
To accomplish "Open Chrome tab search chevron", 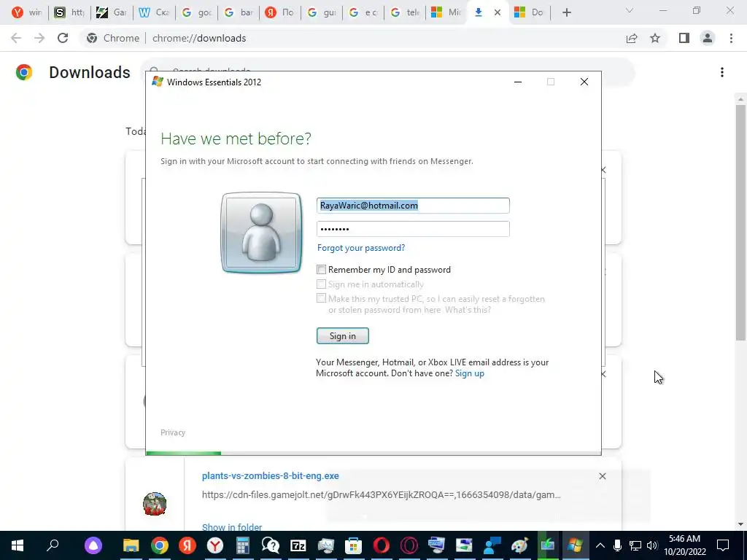I will point(630,10).
